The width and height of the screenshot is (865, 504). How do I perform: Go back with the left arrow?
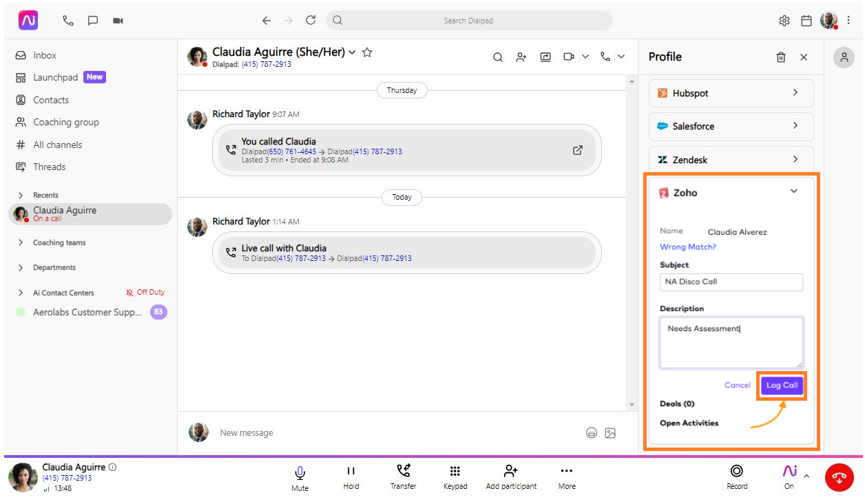[266, 21]
